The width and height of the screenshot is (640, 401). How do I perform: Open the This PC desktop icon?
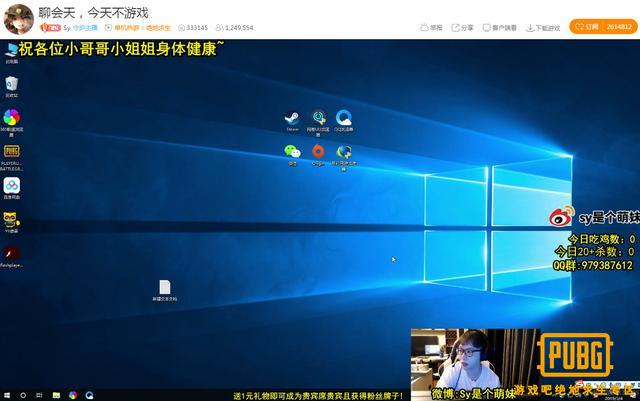[x=11, y=52]
